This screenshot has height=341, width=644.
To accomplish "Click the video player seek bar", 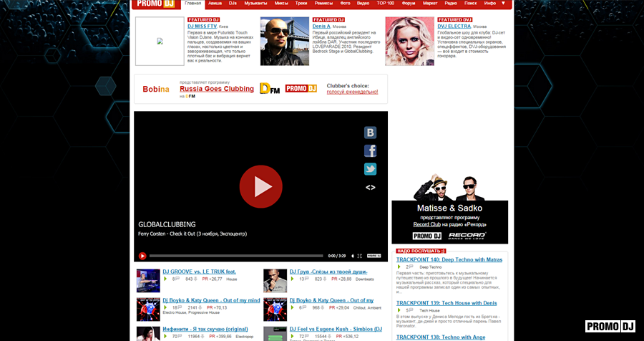I will tap(236, 256).
